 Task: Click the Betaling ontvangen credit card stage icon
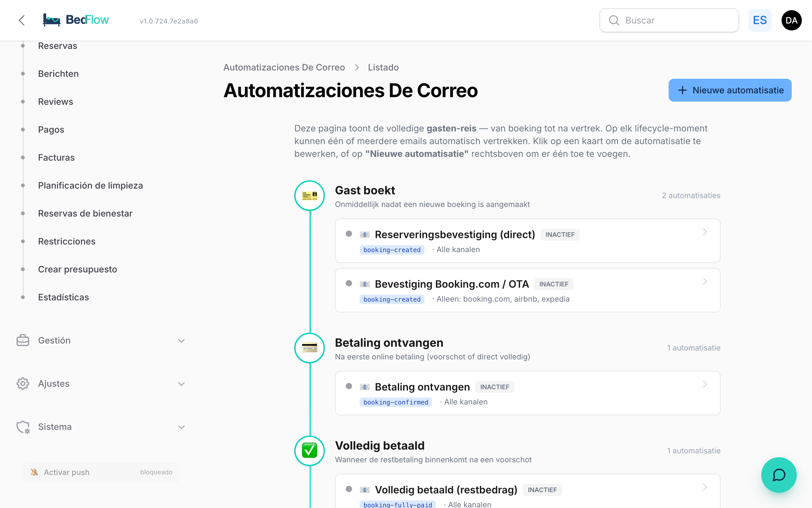point(309,348)
